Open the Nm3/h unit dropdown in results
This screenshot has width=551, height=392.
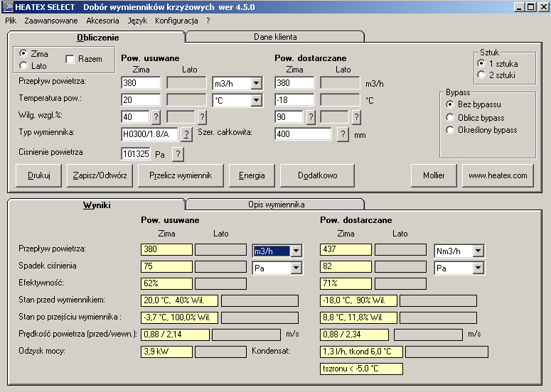click(x=478, y=251)
